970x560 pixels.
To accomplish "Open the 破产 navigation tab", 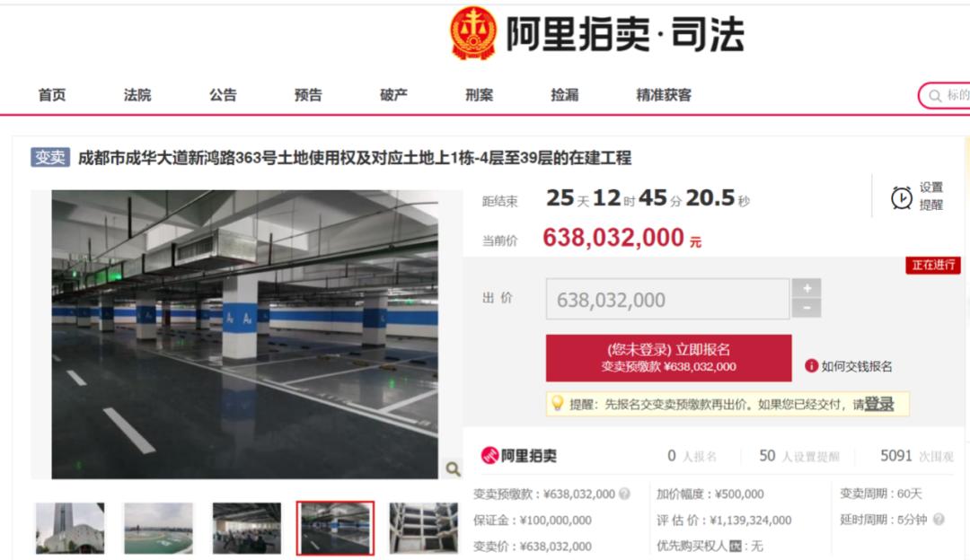I will point(393,95).
